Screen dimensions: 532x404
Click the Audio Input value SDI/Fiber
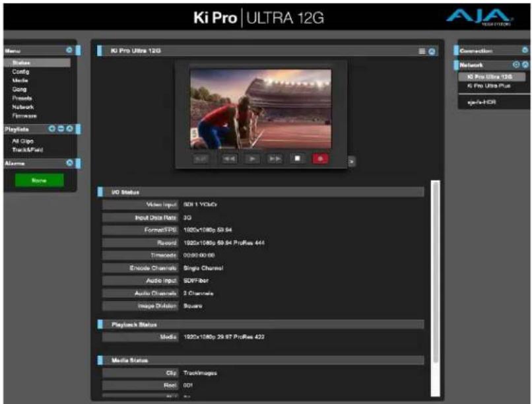(196, 281)
